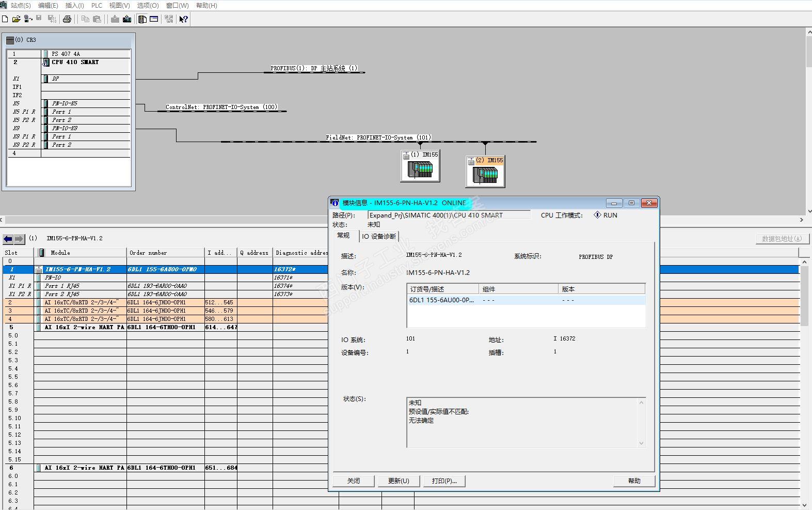This screenshot has width=812, height=510.
Task: Select the (2) IM155 device icon
Action: coord(485,171)
